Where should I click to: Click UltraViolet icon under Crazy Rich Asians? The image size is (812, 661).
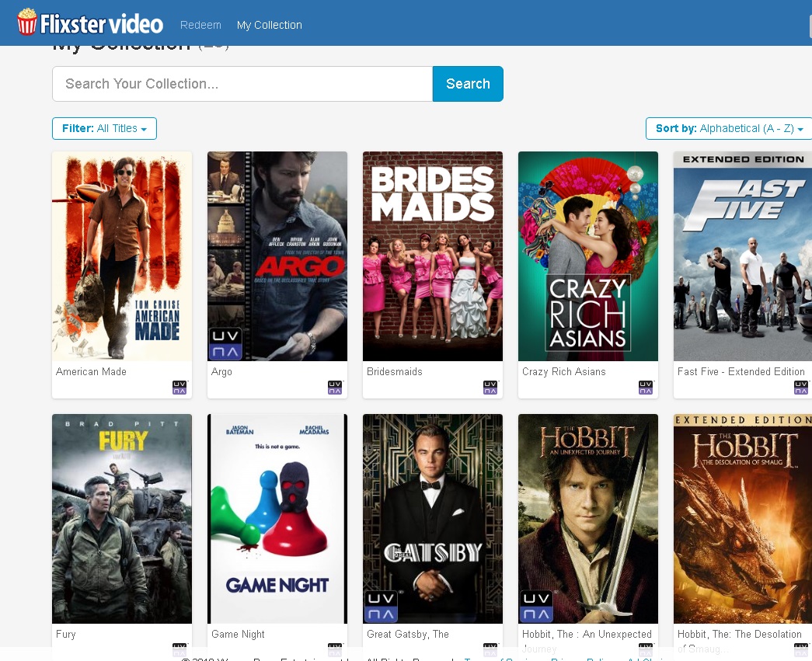[x=645, y=387]
